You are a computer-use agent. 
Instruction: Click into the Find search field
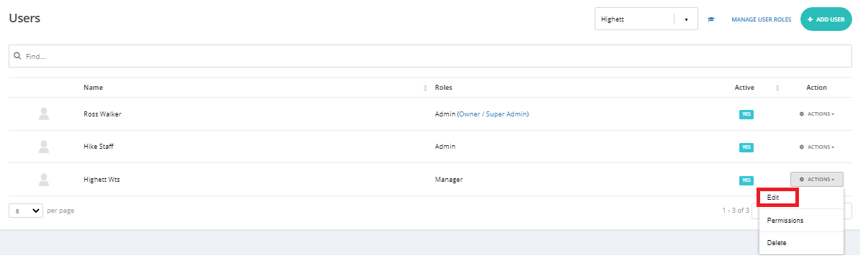pyautogui.click(x=430, y=56)
